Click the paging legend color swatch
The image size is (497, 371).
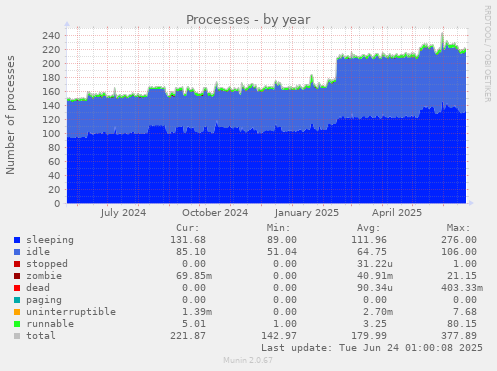click(x=17, y=300)
